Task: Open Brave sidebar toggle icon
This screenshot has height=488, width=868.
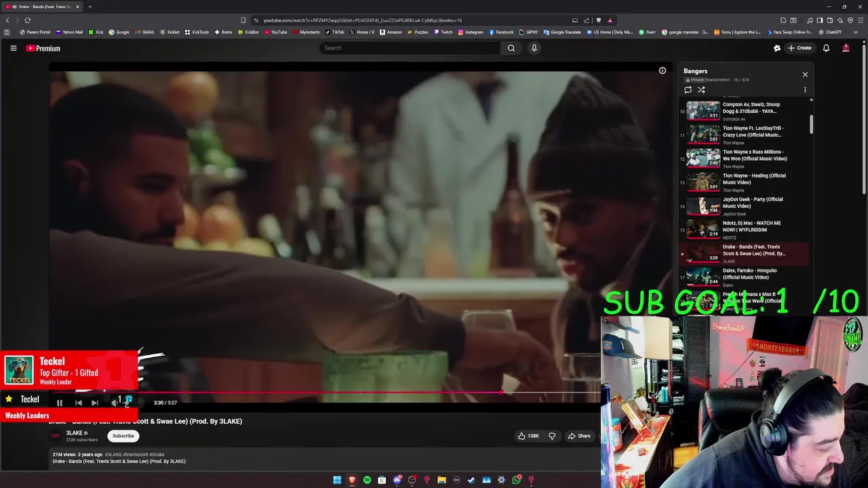Action: [x=819, y=20]
